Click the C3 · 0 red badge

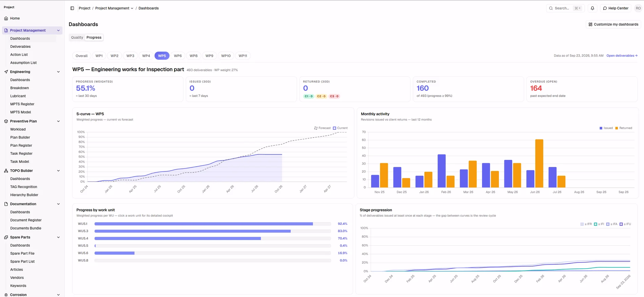click(x=334, y=96)
